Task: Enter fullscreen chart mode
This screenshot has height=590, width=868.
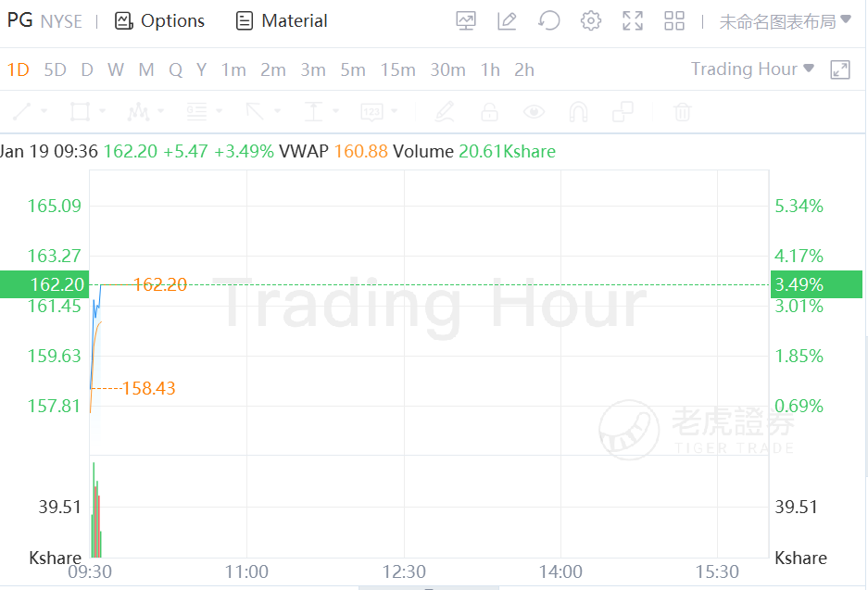Action: [633, 20]
